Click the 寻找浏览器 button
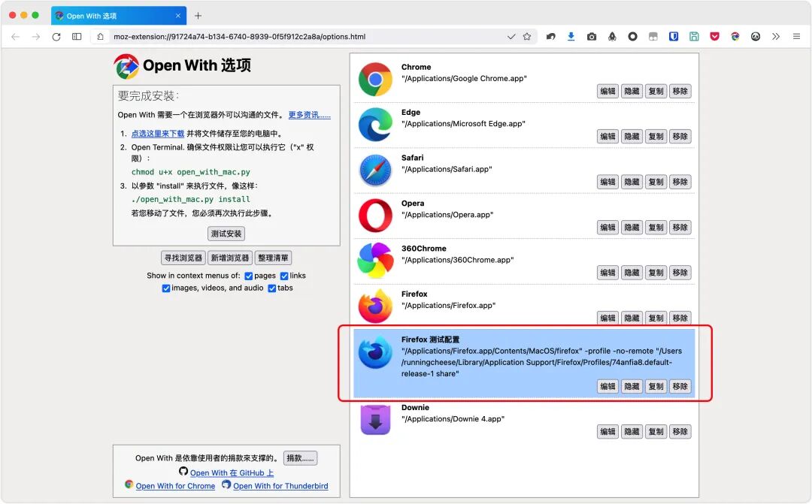The width and height of the screenshot is (812, 504). [x=183, y=258]
